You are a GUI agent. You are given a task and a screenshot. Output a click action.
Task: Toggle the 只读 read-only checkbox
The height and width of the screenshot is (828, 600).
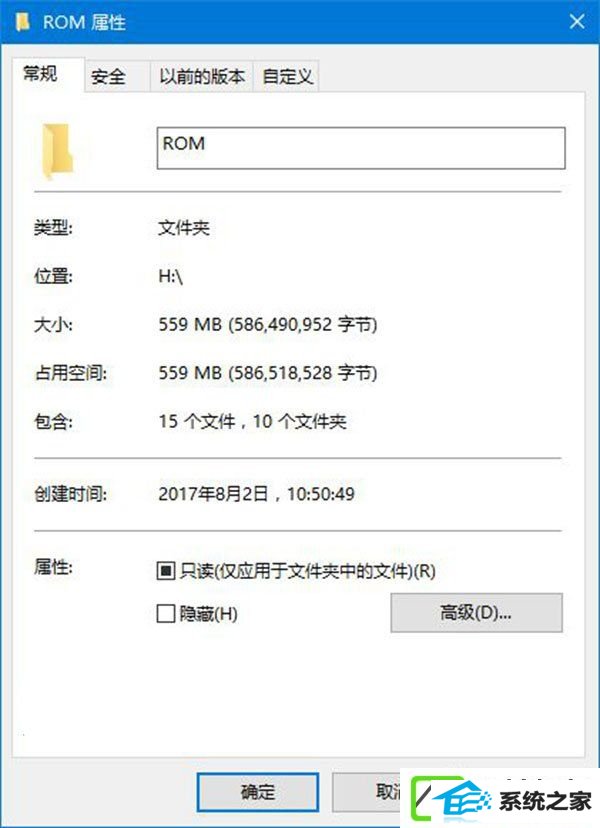pyautogui.click(x=166, y=570)
